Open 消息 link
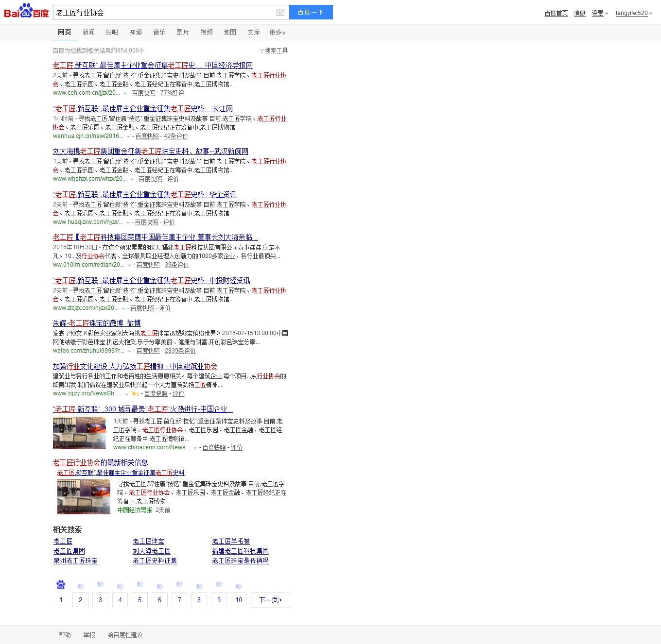This screenshot has width=661, height=644. 579,13
